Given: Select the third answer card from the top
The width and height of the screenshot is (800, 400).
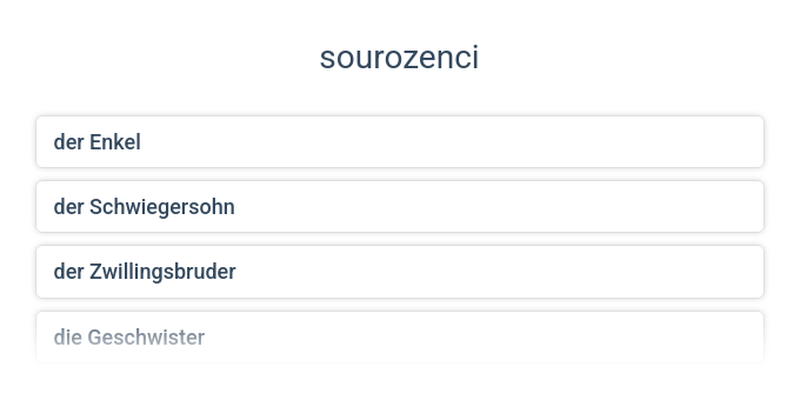Looking at the screenshot, I should 400,271.
